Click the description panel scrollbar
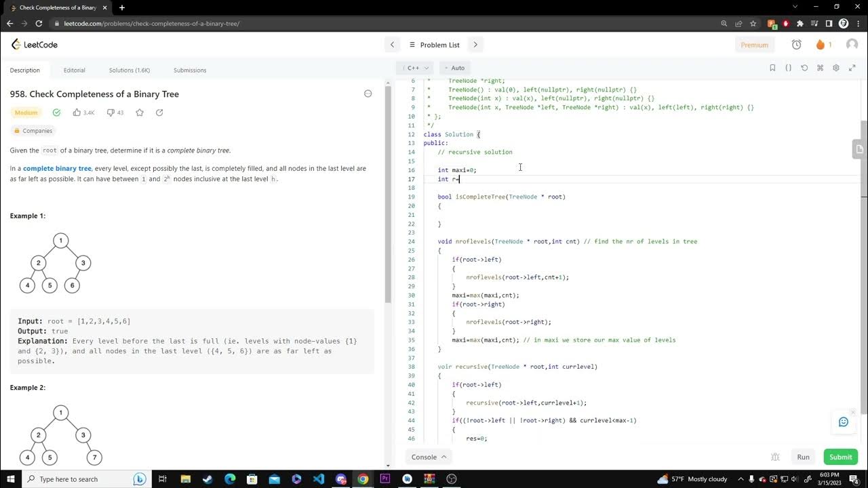Image resolution: width=868 pixels, height=488 pixels. tap(389, 195)
